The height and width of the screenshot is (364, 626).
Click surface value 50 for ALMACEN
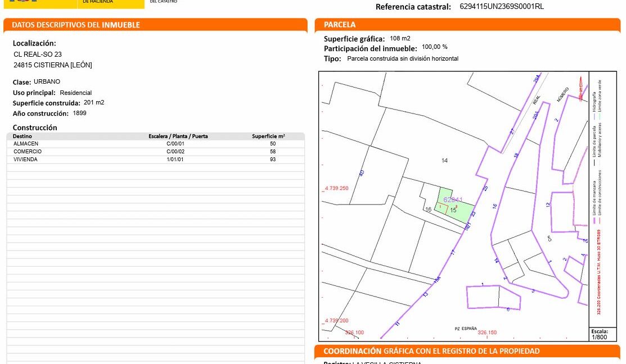(x=273, y=144)
